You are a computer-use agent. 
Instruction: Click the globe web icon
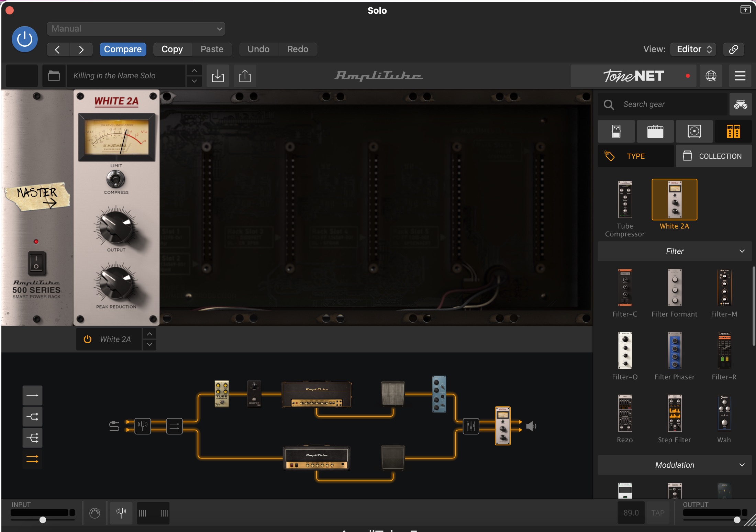point(711,76)
